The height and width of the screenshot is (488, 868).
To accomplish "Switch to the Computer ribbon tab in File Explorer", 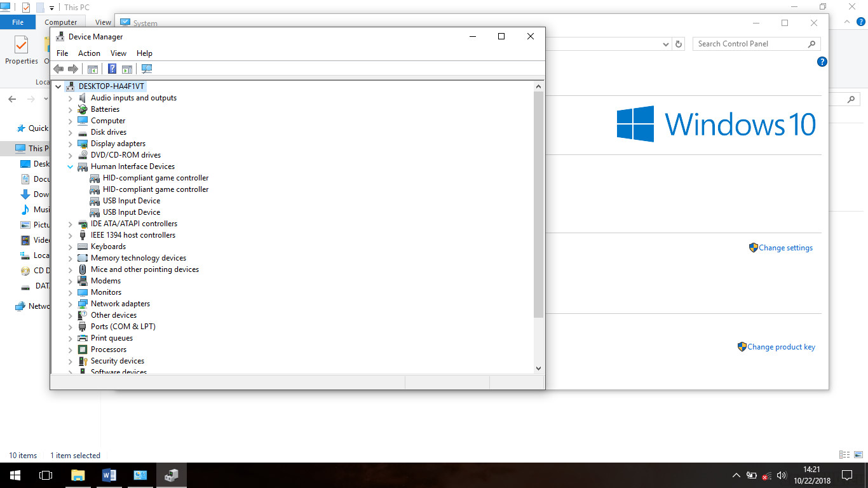I will click(x=61, y=22).
